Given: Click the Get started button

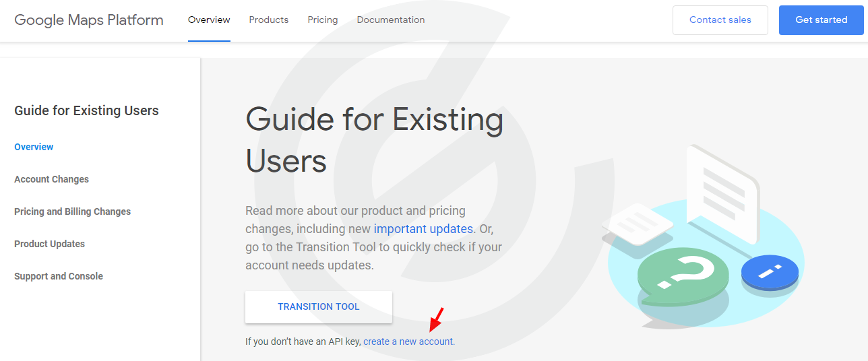Looking at the screenshot, I should click(821, 20).
